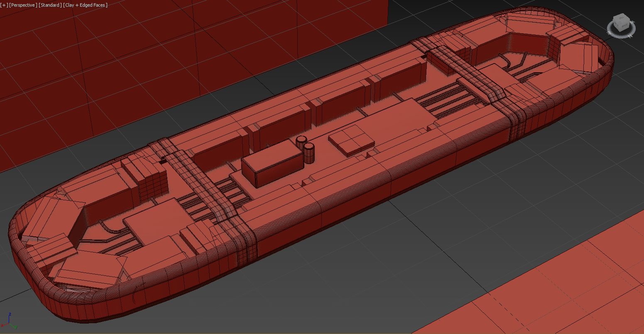Select the rectangular box beside the cylinders
The height and width of the screenshot is (334, 644).
coord(272,164)
